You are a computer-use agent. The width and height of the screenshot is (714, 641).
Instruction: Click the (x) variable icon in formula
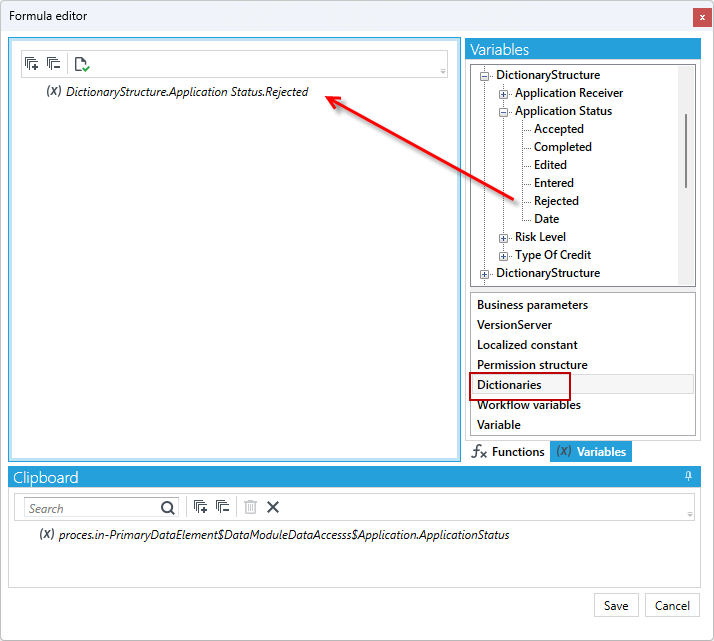[x=54, y=91]
